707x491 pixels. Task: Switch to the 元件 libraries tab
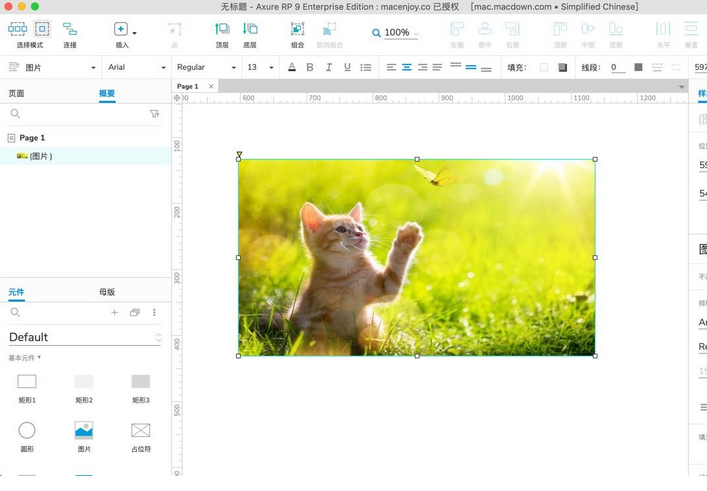16,292
